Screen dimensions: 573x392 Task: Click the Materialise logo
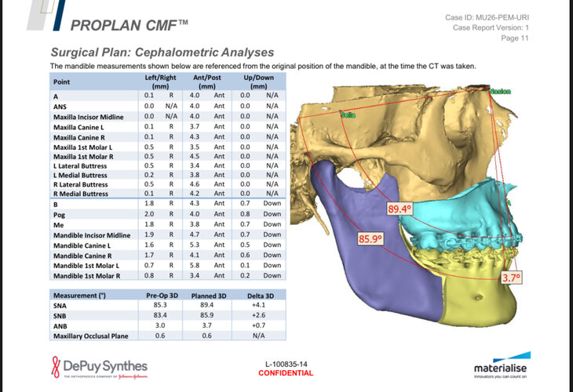[502, 365]
